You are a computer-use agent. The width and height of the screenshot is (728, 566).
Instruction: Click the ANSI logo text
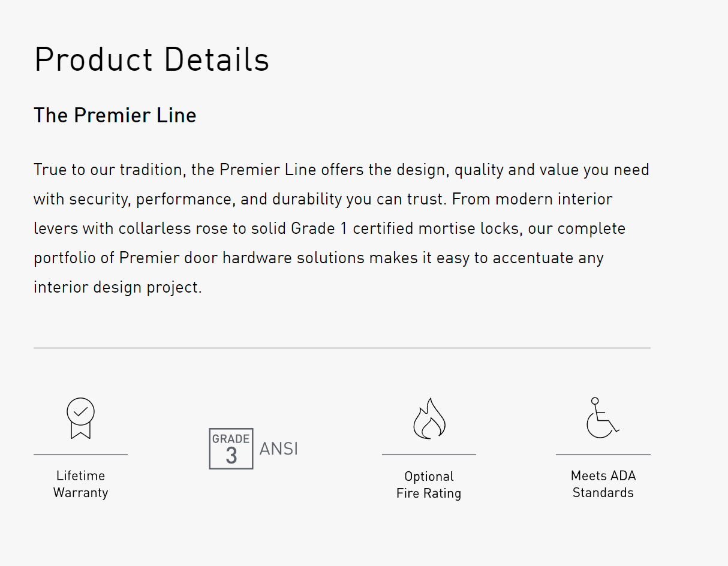tap(278, 448)
